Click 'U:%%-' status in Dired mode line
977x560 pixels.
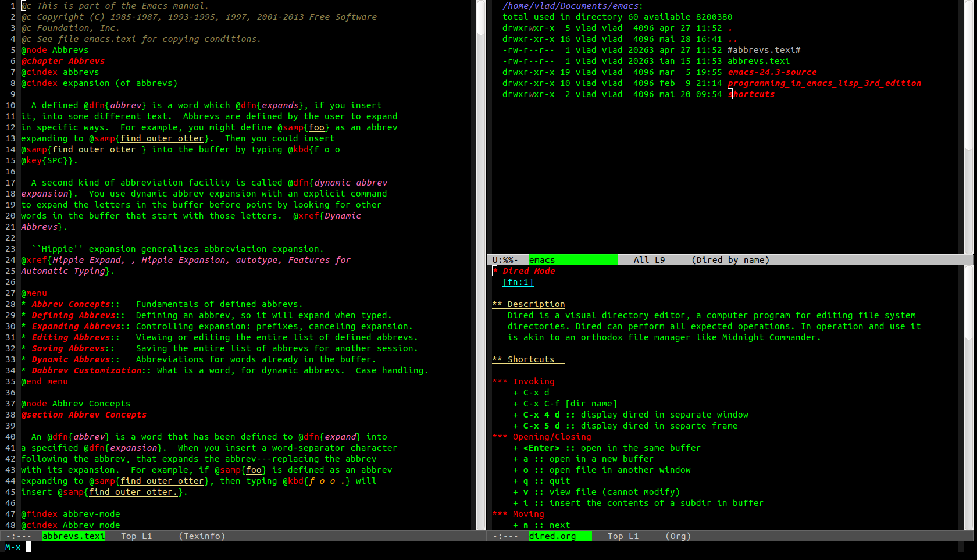point(505,260)
